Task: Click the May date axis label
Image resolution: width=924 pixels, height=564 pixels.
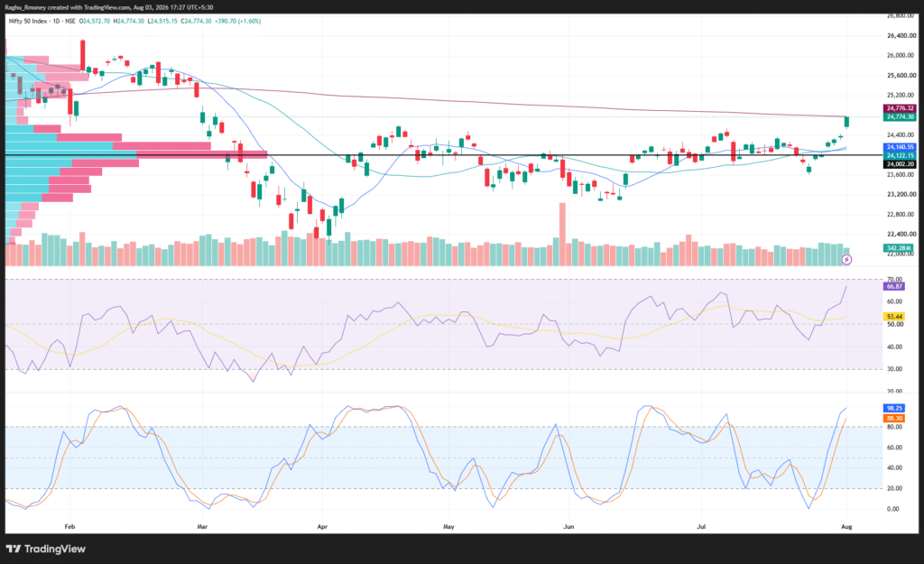Action: pyautogui.click(x=448, y=526)
